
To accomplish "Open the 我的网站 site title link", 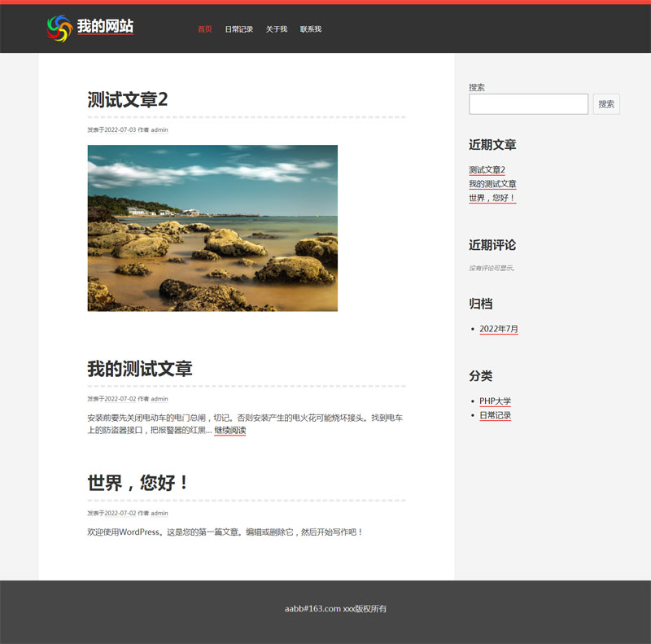I will tap(105, 26).
